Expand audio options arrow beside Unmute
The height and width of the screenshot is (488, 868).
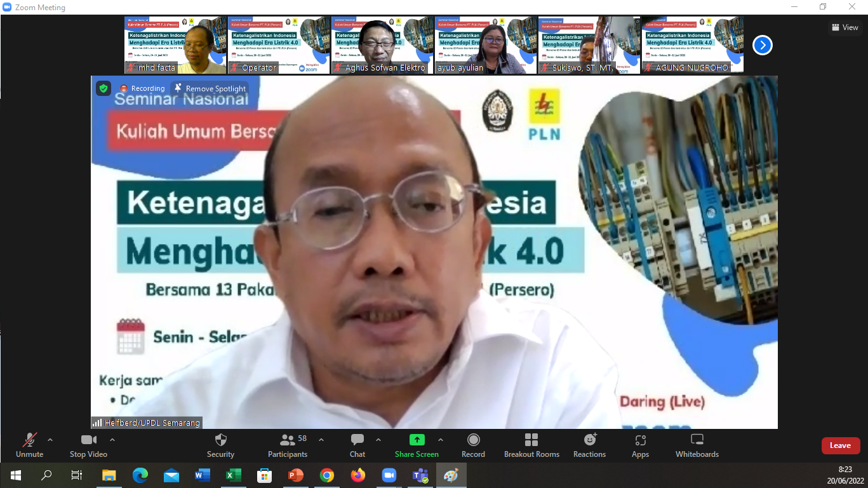pyautogui.click(x=50, y=440)
